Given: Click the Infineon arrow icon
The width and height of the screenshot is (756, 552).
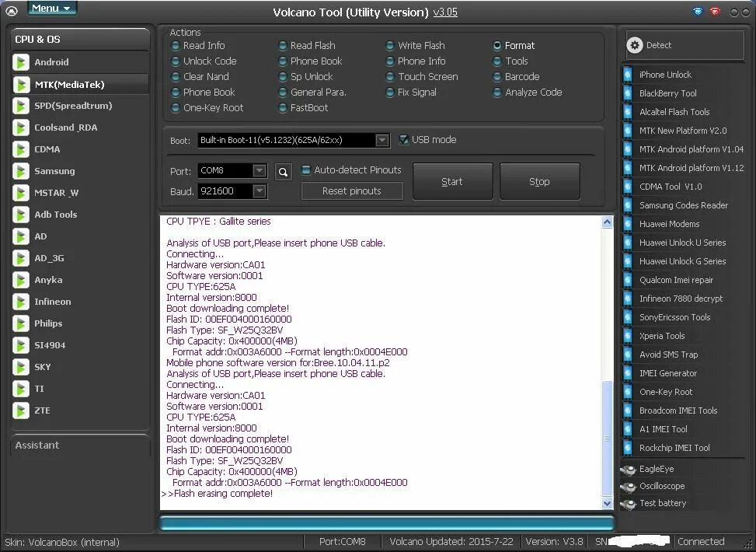Looking at the screenshot, I should (x=21, y=302).
